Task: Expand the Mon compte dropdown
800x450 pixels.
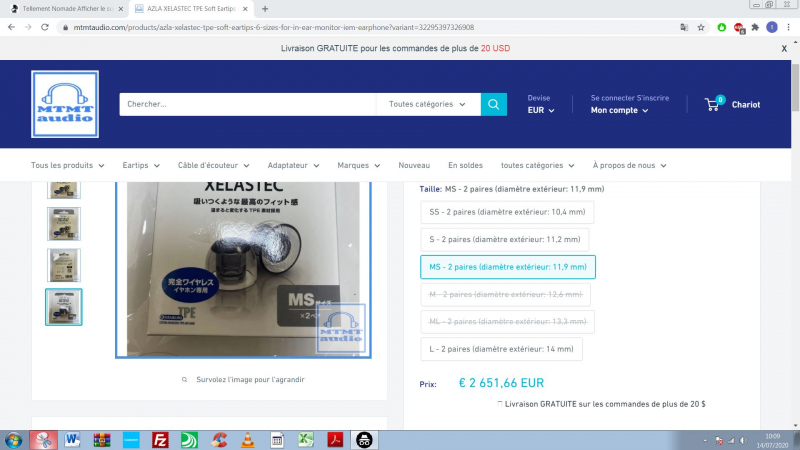Action: [x=619, y=110]
